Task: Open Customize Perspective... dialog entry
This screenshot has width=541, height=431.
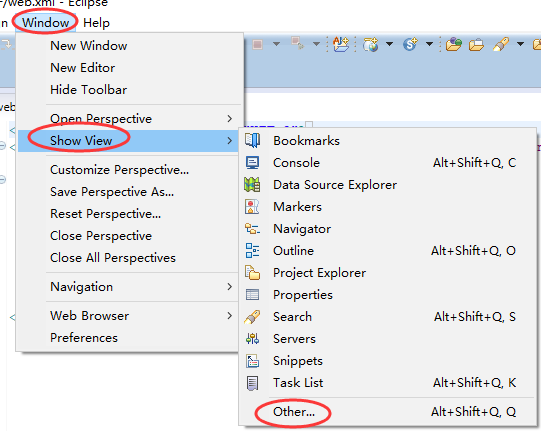Action: point(119,170)
